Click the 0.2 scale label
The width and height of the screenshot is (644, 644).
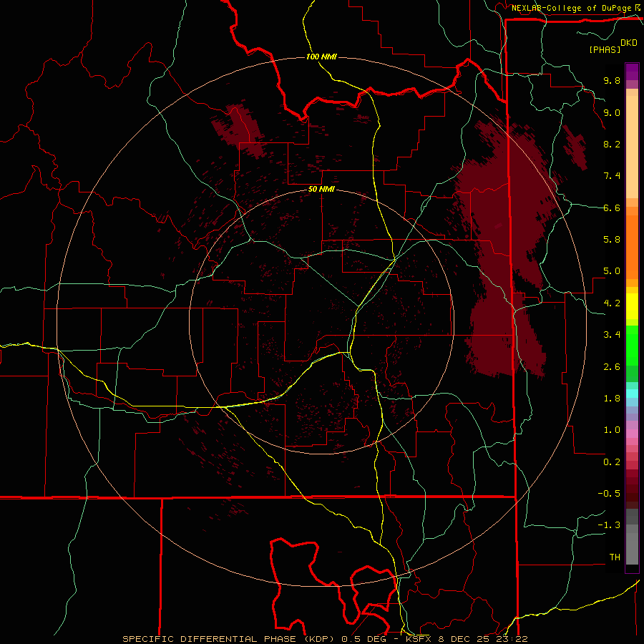[612, 462]
